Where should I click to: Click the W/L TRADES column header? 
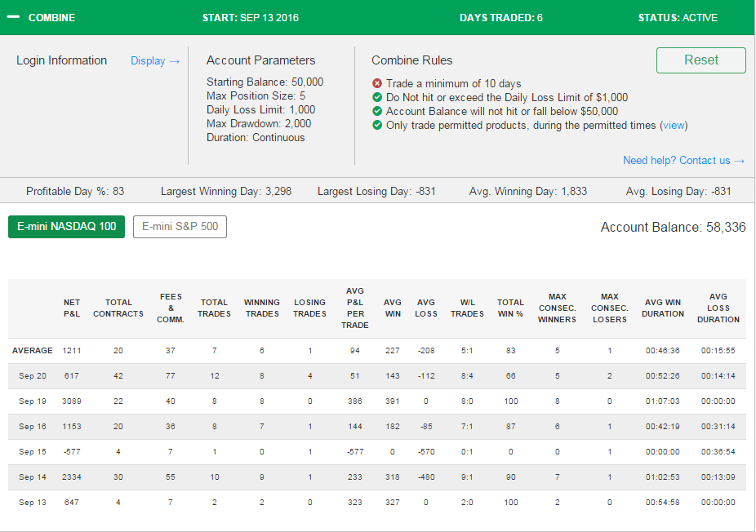[467, 308]
